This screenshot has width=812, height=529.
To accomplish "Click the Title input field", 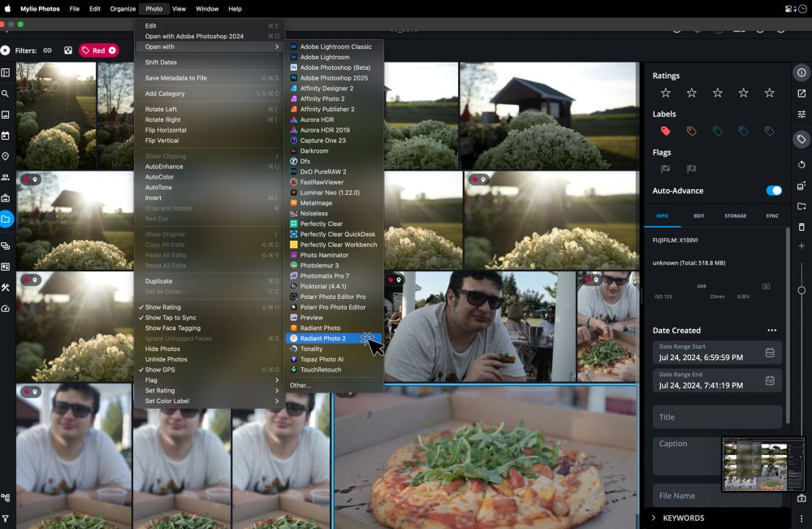I will tap(717, 417).
